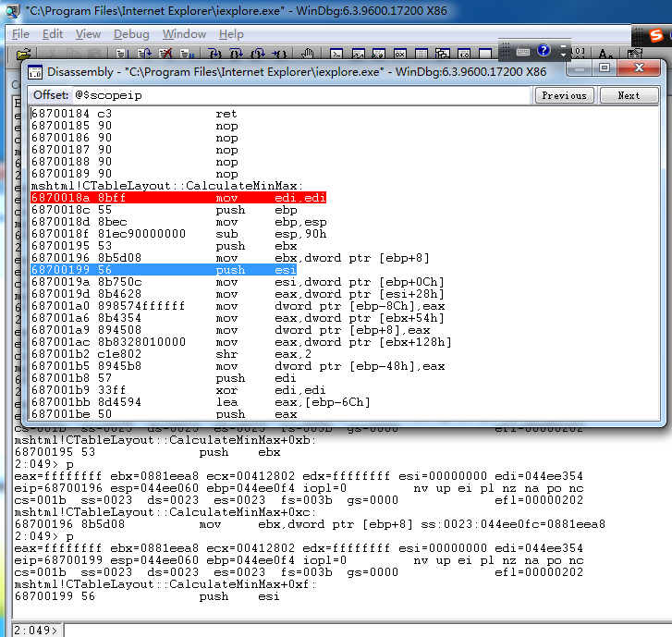The image size is (672, 637).
Task: Open the View menu
Action: [88, 34]
